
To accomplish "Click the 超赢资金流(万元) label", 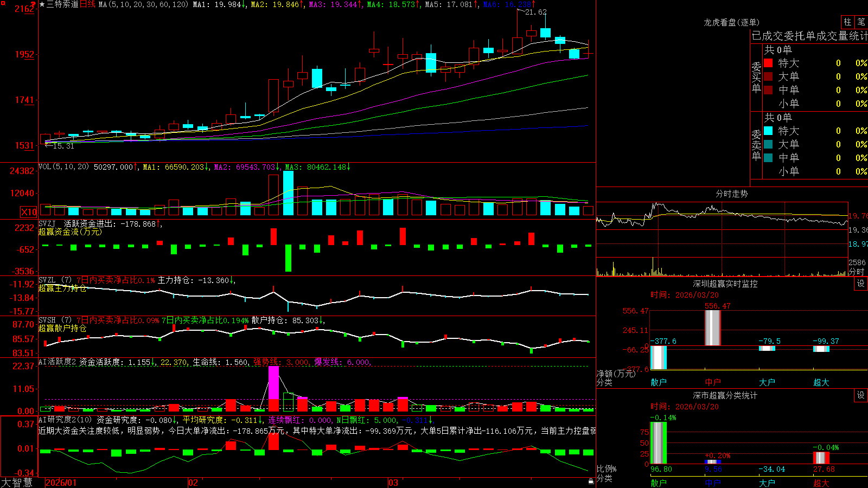I will click(x=70, y=232).
